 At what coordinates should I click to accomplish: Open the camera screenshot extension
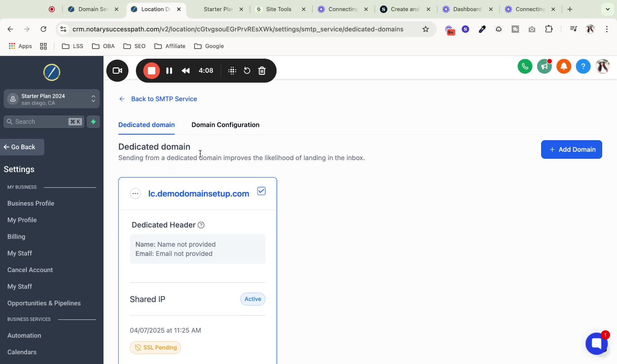(532, 29)
